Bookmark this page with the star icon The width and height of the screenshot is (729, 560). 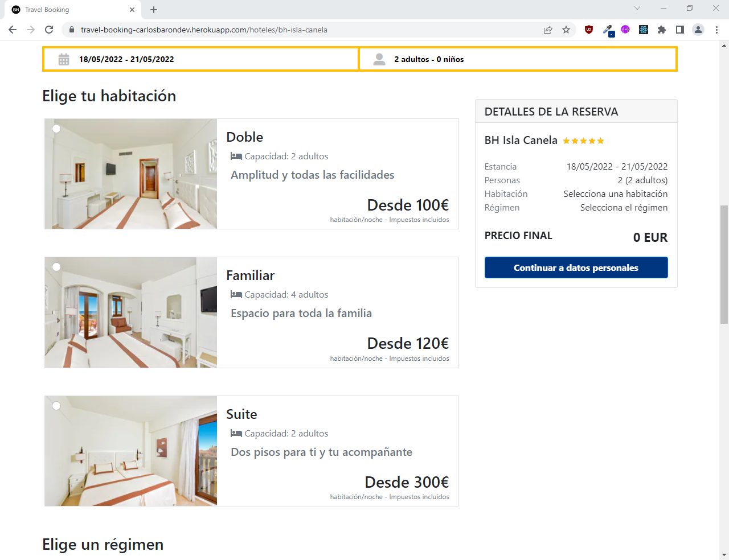(566, 30)
